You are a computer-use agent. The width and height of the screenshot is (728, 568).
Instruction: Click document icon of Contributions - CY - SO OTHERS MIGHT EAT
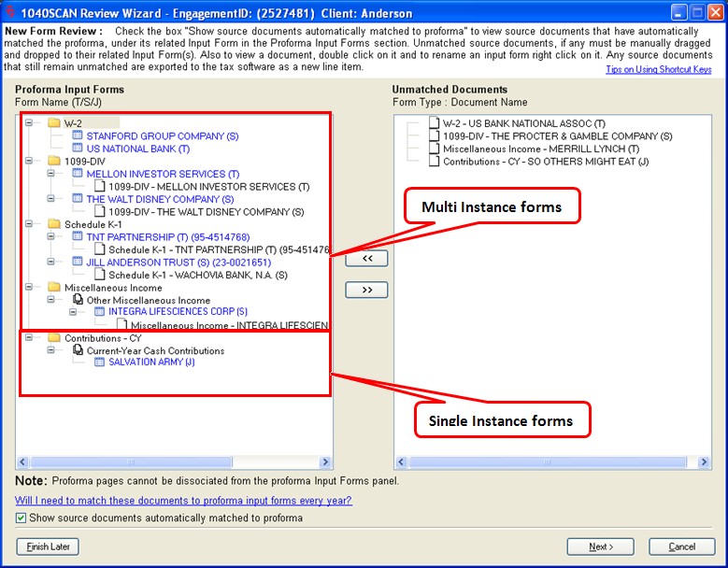(435, 161)
